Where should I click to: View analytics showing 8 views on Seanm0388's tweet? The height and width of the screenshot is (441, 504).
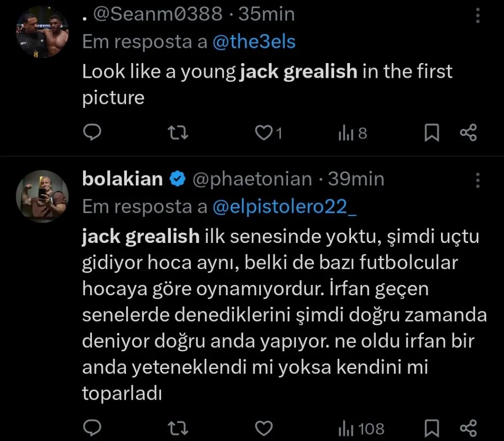[351, 132]
